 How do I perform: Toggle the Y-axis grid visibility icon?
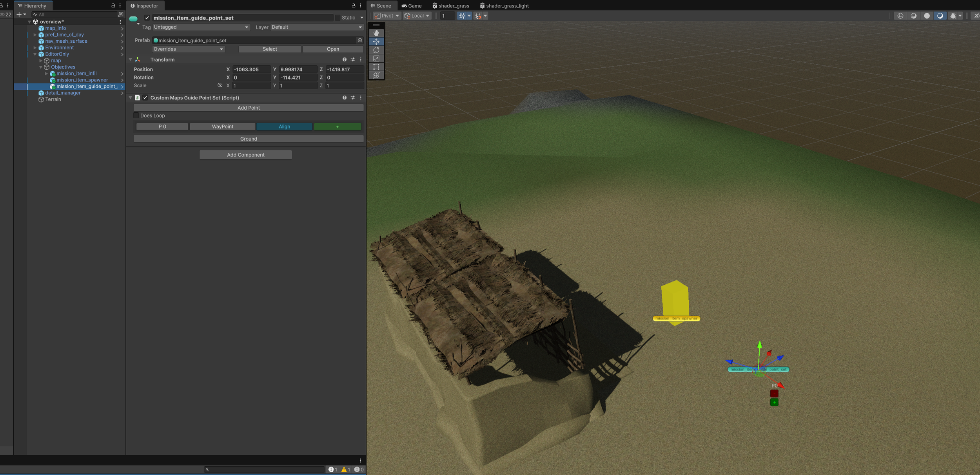(462, 16)
